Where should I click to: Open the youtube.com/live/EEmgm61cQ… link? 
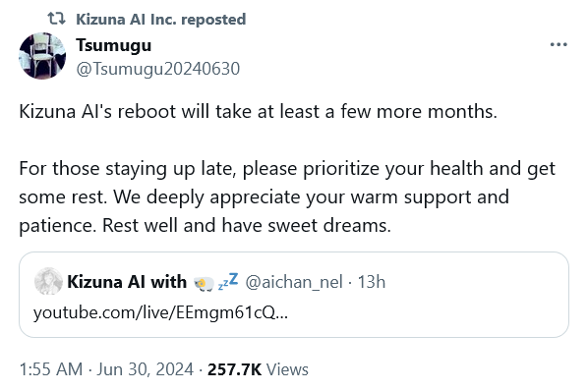pos(160,312)
